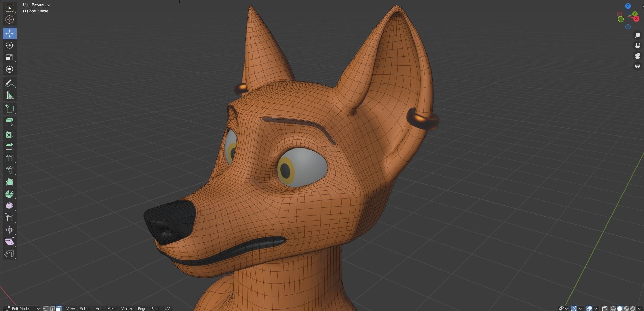The image size is (644, 311).
Task: Switch to rendered shading
Action: [x=633, y=308]
